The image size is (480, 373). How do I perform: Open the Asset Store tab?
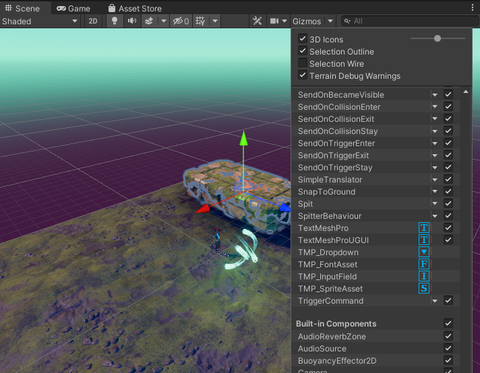click(x=135, y=8)
